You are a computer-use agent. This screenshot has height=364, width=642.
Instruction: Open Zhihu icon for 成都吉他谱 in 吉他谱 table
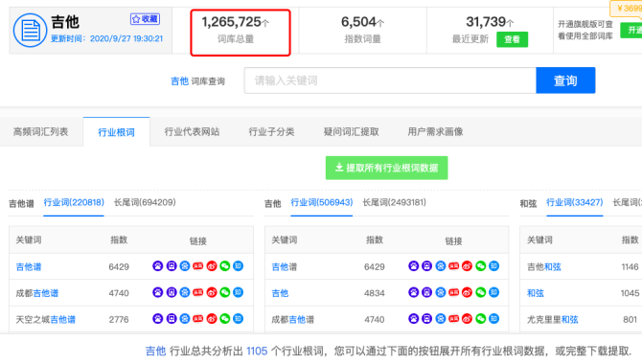point(239,292)
